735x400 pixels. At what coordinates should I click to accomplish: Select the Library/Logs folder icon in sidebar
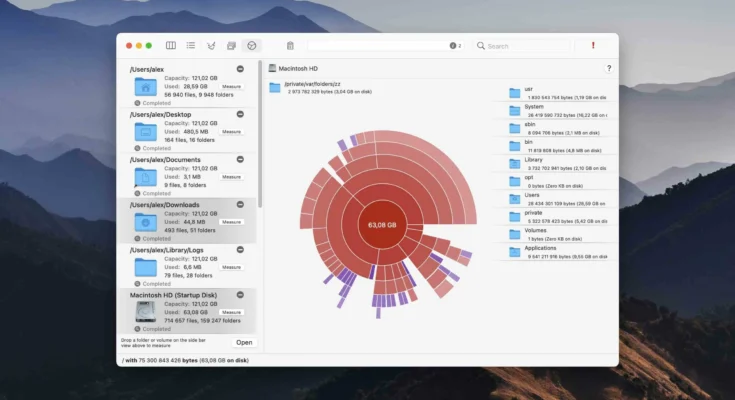(146, 267)
